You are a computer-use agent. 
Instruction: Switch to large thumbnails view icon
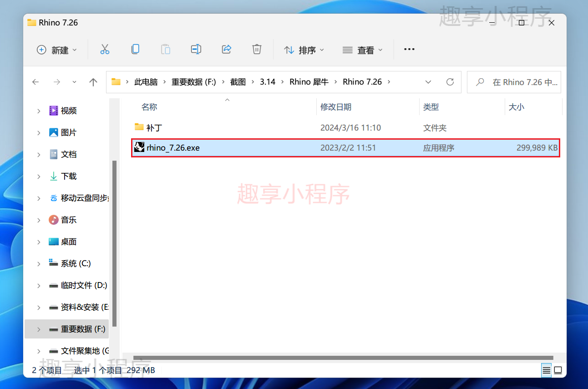tap(558, 370)
